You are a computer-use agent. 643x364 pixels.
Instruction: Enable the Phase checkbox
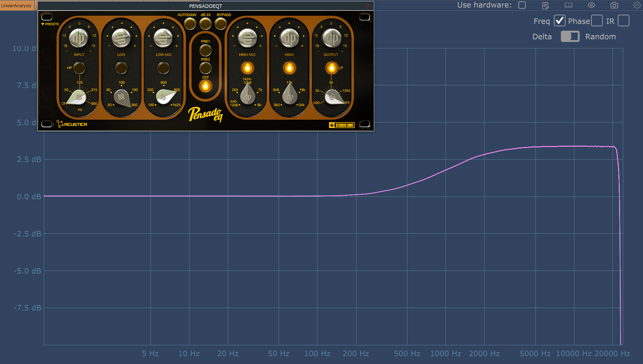[597, 21]
